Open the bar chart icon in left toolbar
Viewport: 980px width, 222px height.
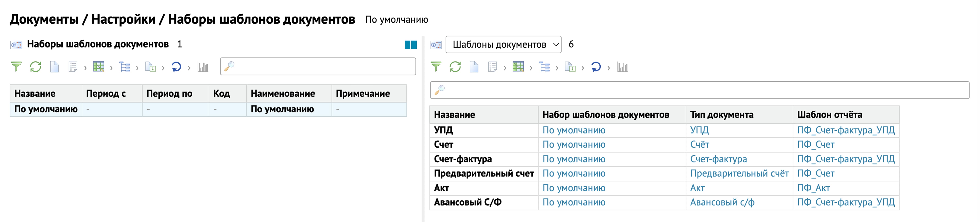pos(203,67)
